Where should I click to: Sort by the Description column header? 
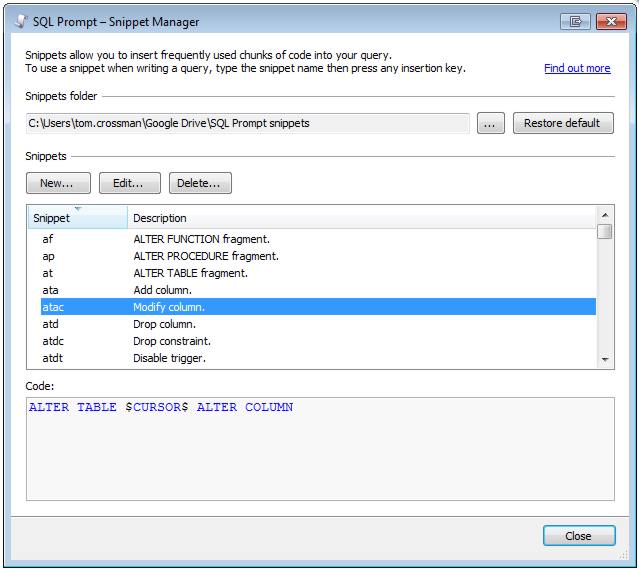pos(362,218)
